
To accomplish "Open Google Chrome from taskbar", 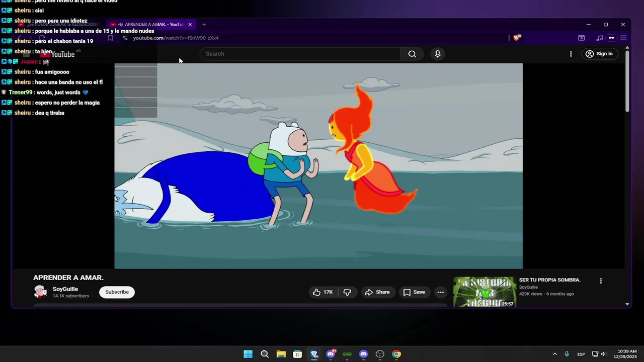I will (x=396, y=354).
